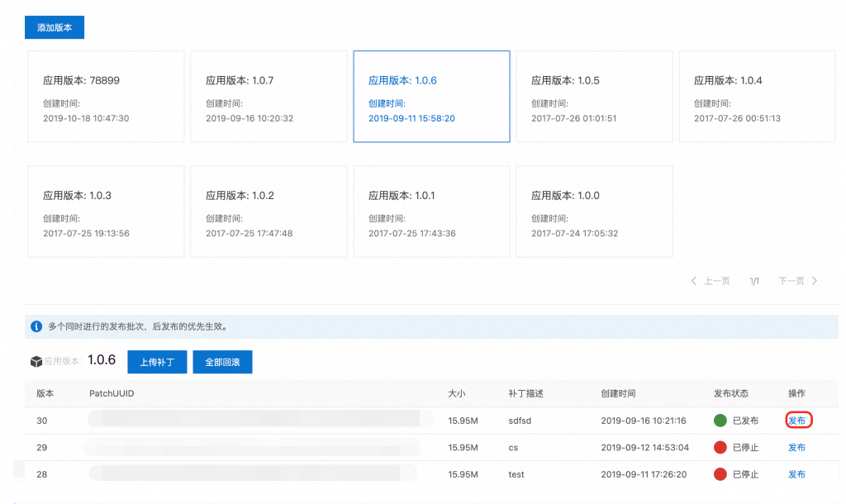Screen dimensions: 846x504
Task: Click timestamp 2019-09-12 14:53:04
Action: pyautogui.click(x=644, y=447)
